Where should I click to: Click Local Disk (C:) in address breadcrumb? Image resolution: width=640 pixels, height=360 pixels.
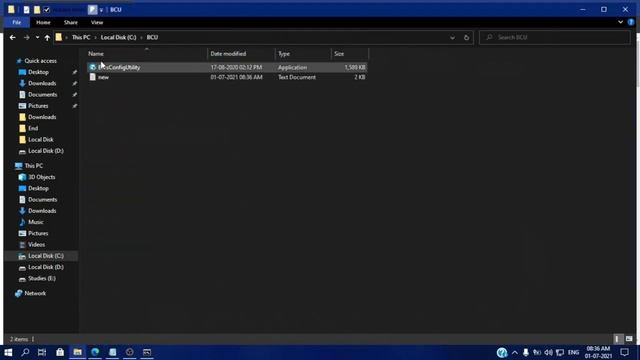tap(118, 37)
